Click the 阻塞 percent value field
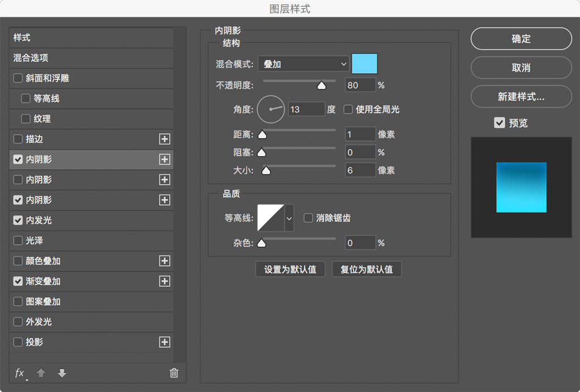 point(360,153)
